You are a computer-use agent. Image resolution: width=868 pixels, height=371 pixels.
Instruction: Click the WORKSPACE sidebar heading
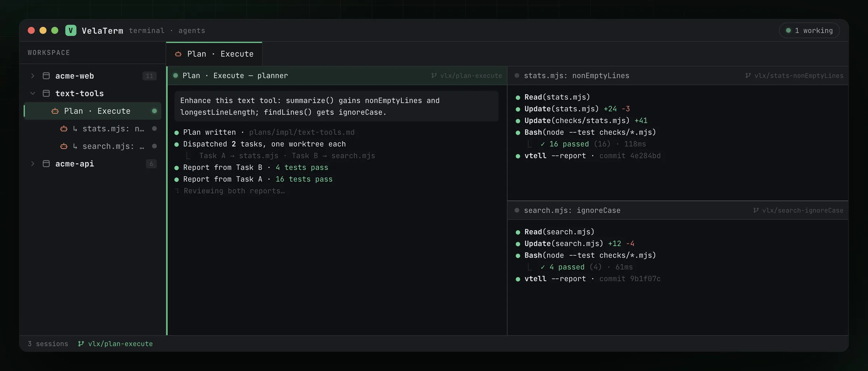49,53
